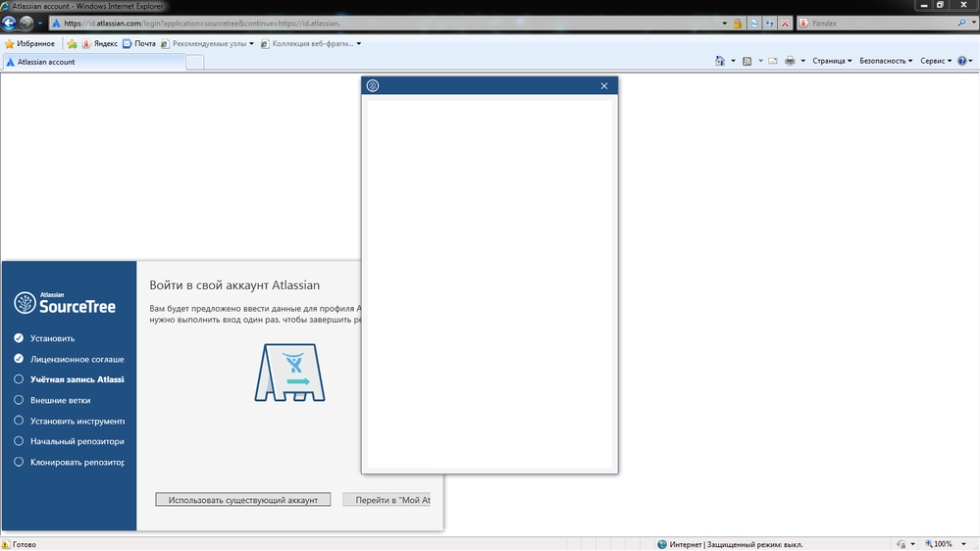Image resolution: width=980 pixels, height=551 pixels.
Task: Click the SourceTree icon in popup title bar
Action: 373,85
